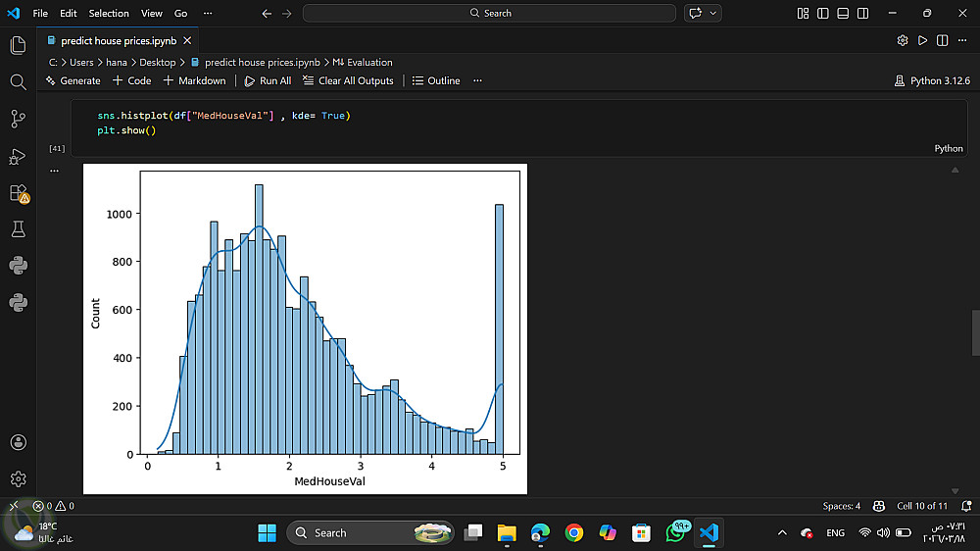Click the cell language label Python
The height and width of the screenshot is (551, 980).
pyautogui.click(x=948, y=148)
